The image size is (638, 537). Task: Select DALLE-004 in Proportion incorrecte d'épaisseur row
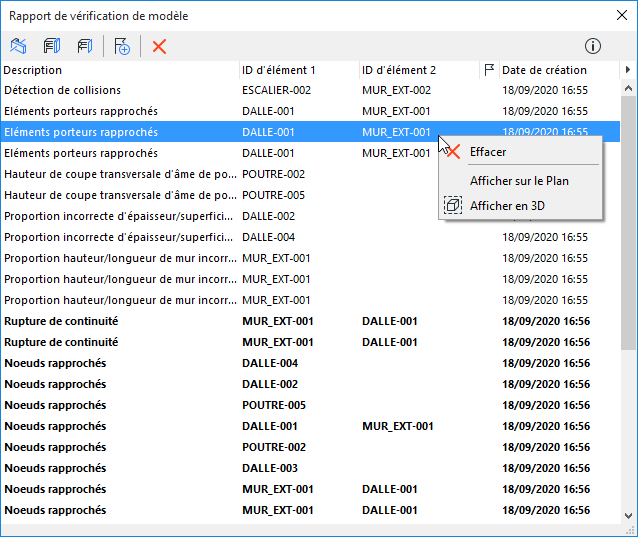(269, 237)
